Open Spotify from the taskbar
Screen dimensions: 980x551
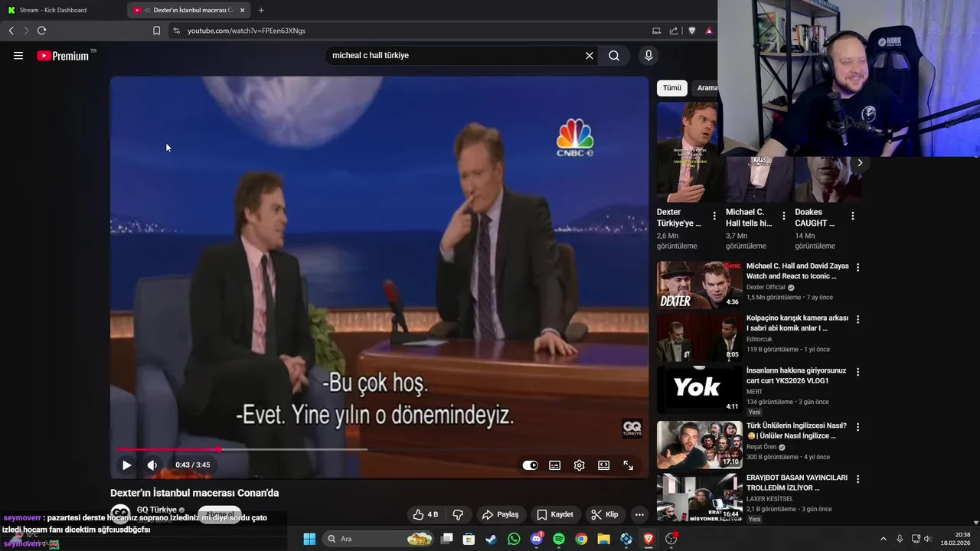click(559, 539)
